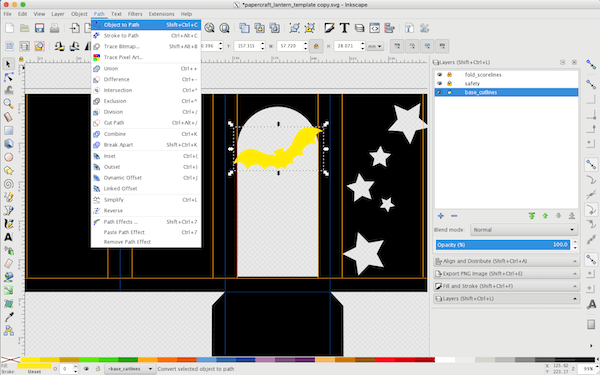
Task: Select the Dropper color picker tool
Action: click(x=8, y=317)
